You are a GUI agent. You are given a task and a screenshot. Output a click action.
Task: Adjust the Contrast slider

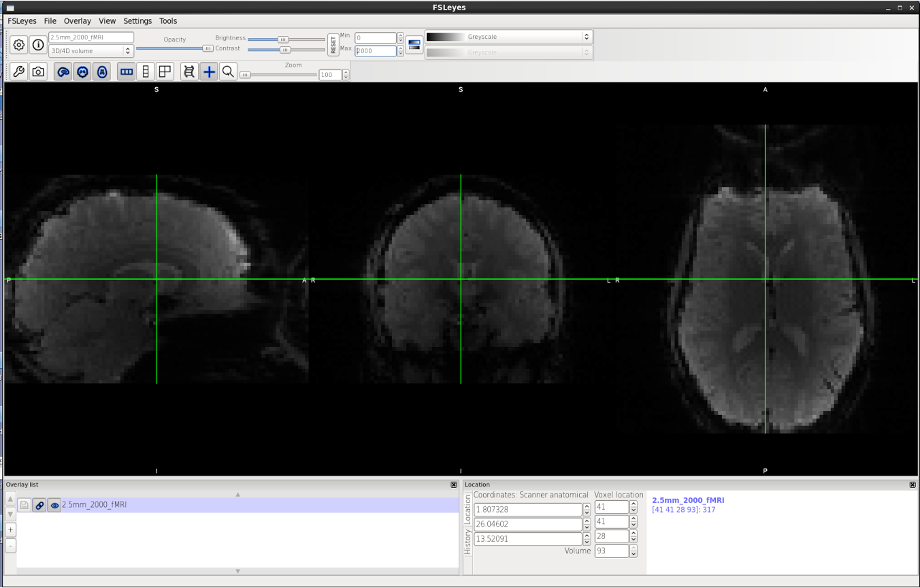286,50
